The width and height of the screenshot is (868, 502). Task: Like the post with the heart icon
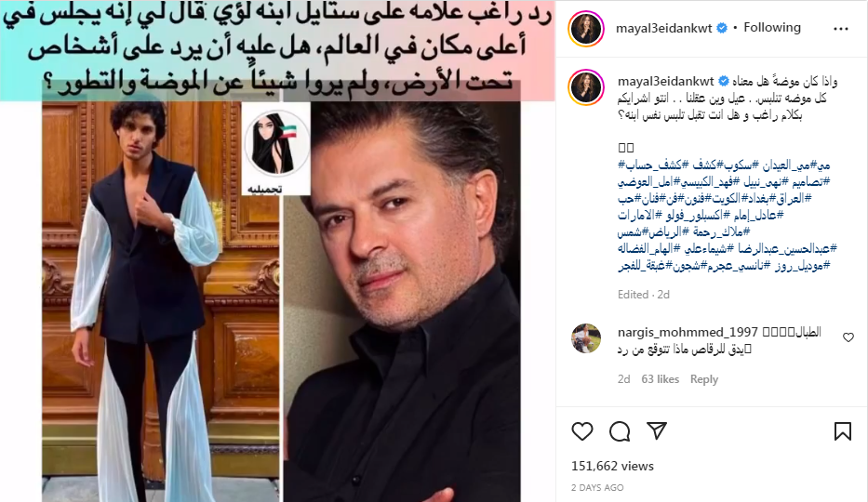(581, 431)
